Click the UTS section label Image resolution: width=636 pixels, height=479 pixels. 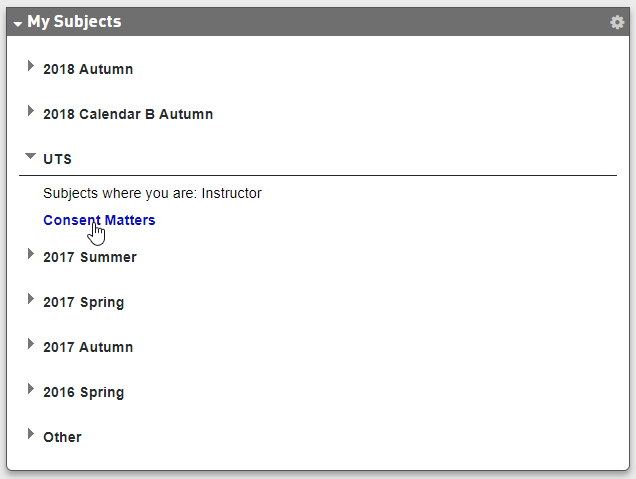pos(57,159)
